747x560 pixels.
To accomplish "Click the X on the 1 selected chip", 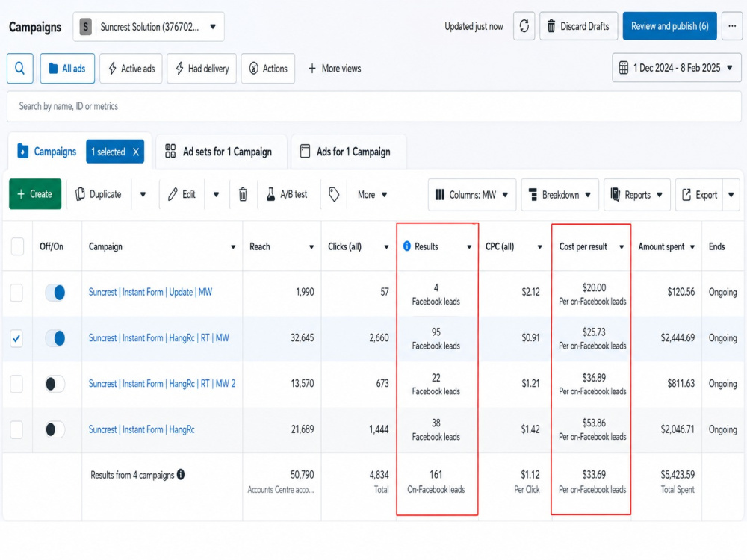I will [136, 152].
